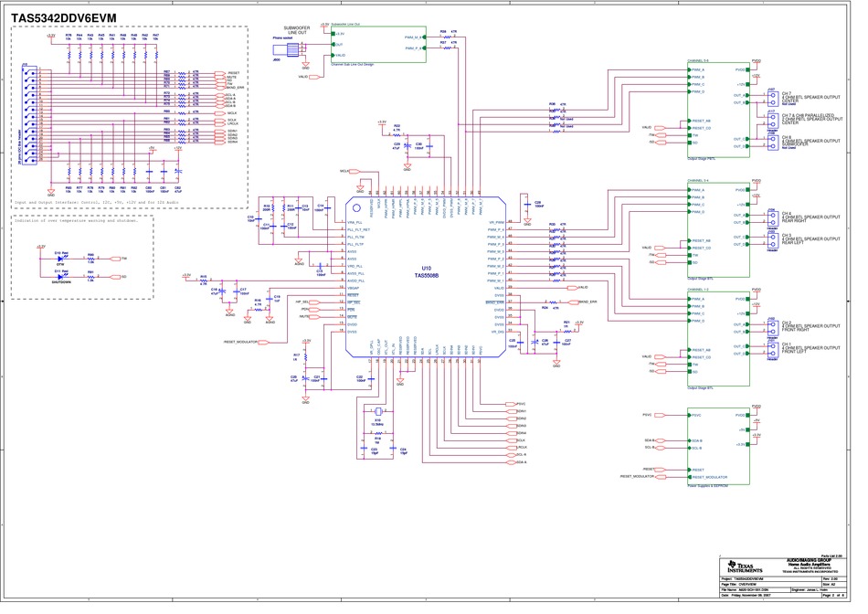Image resolution: width=868 pixels, height=614 pixels.
Task: Select the Size A2 field
Action: (x=832, y=584)
